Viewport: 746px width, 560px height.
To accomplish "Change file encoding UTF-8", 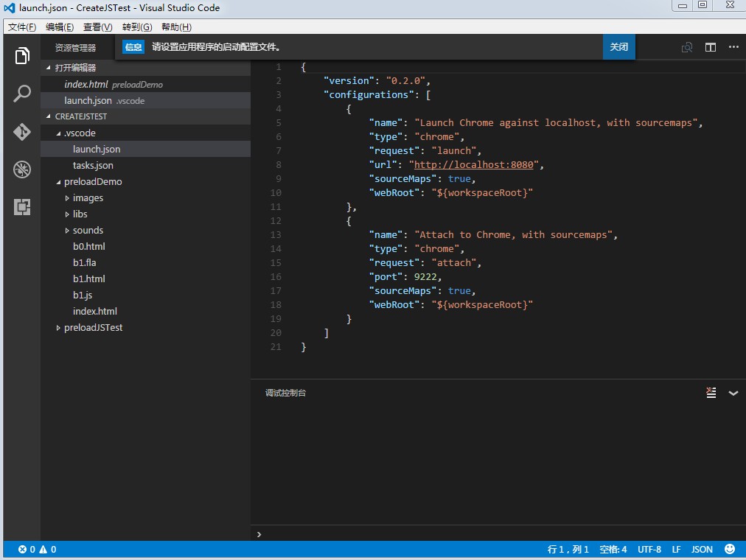I will (649, 550).
